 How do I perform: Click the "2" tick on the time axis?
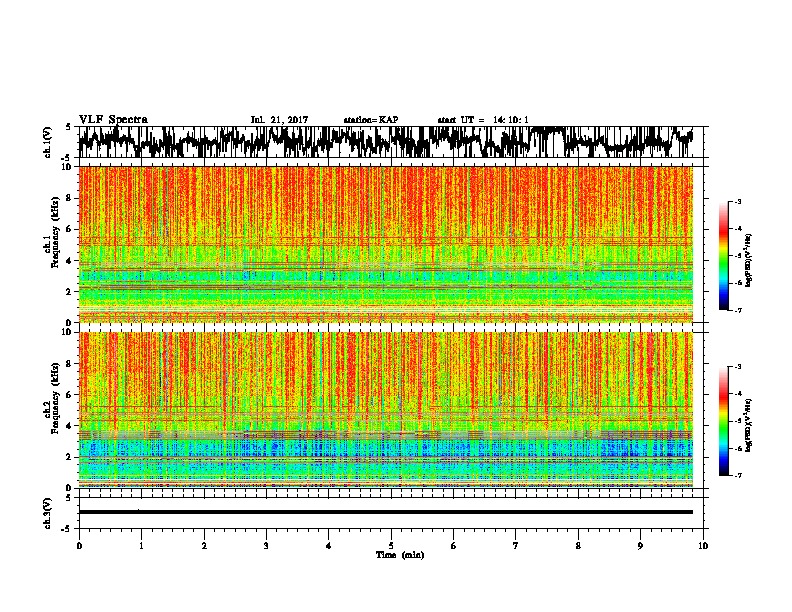pos(204,546)
